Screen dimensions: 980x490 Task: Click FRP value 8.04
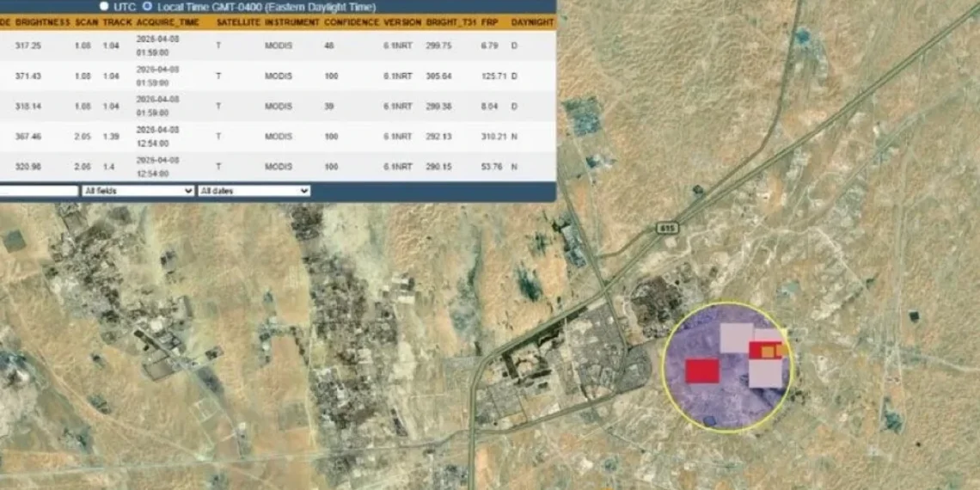(489, 107)
